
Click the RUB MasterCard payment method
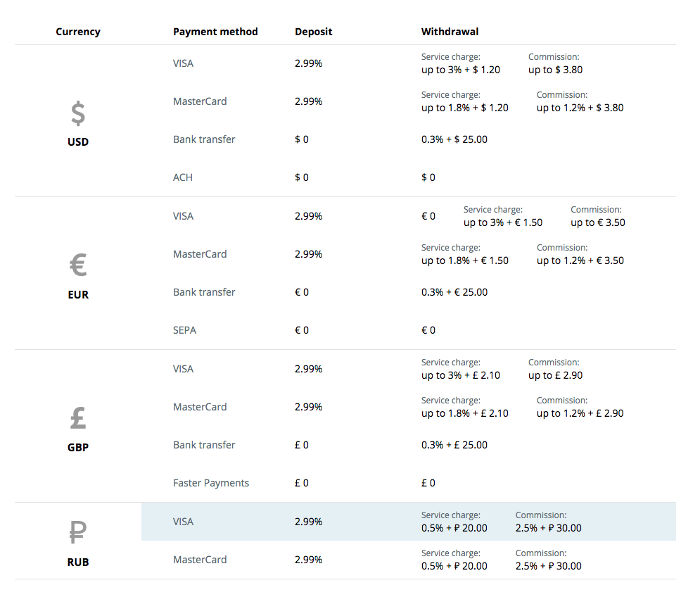pyautogui.click(x=200, y=560)
